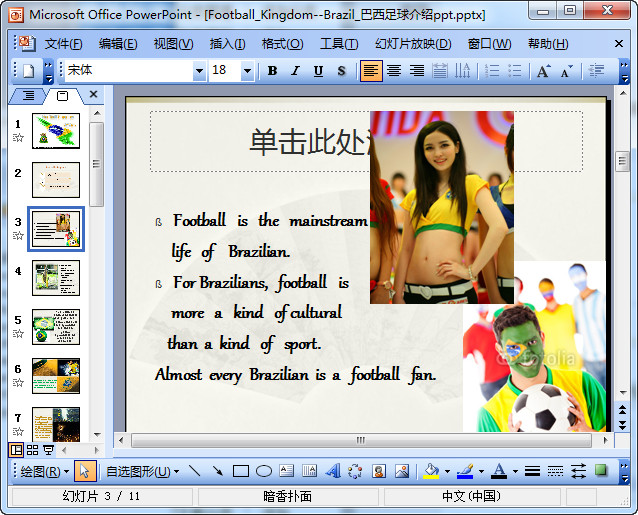The width and height of the screenshot is (638, 515).
Task: Apply Line Color brush
Action: tap(465, 471)
